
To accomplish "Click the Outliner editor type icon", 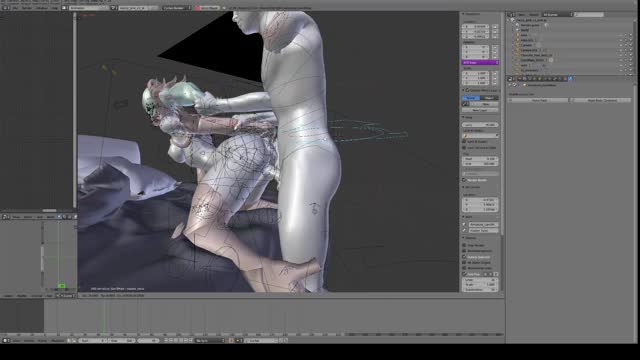I will [510, 15].
